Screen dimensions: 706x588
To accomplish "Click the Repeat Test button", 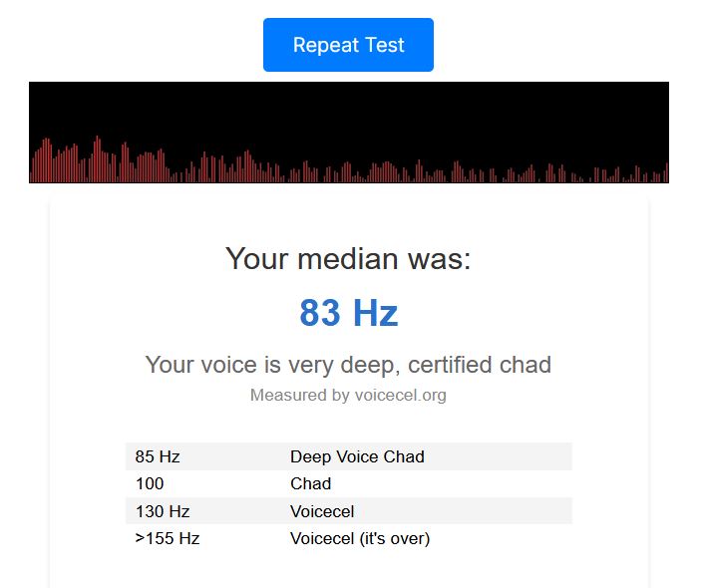I will click(x=348, y=45).
